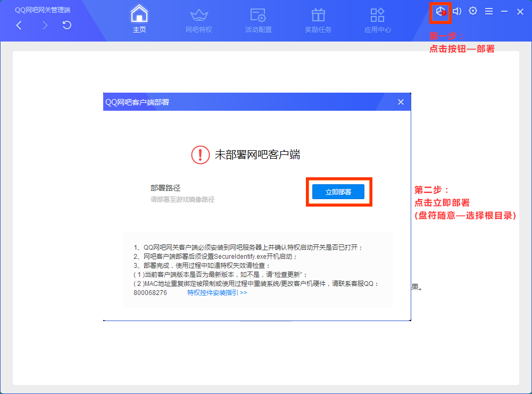This screenshot has height=394, width=532.
Task: Go back with the left arrow
Action: [x=19, y=25]
